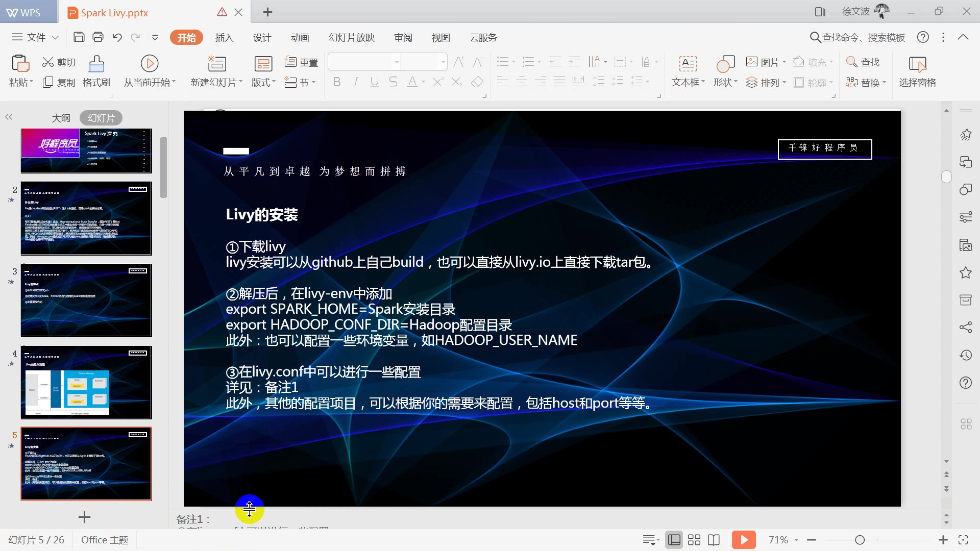The width and height of the screenshot is (980, 551).
Task: Open the Insert (插入) ribbon tab
Action: [224, 37]
